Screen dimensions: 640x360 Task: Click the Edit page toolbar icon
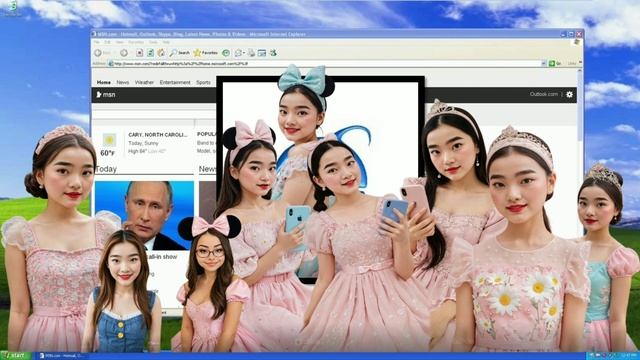click(262, 53)
